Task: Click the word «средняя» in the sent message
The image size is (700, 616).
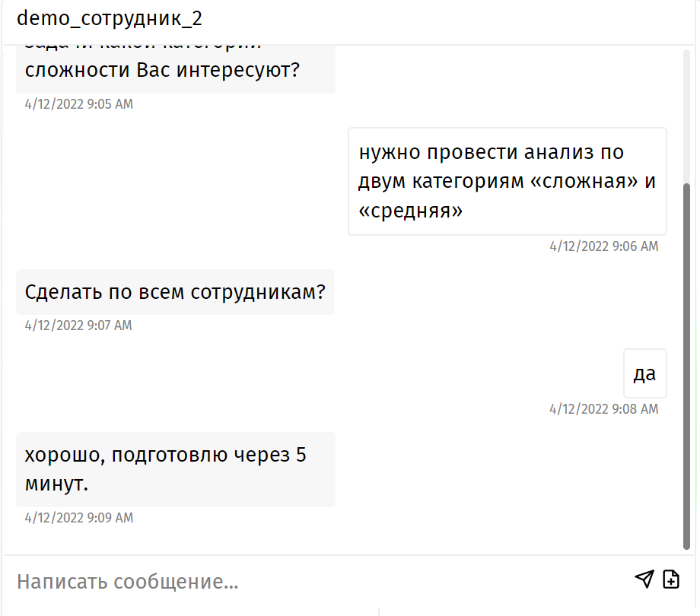Action: point(411,211)
